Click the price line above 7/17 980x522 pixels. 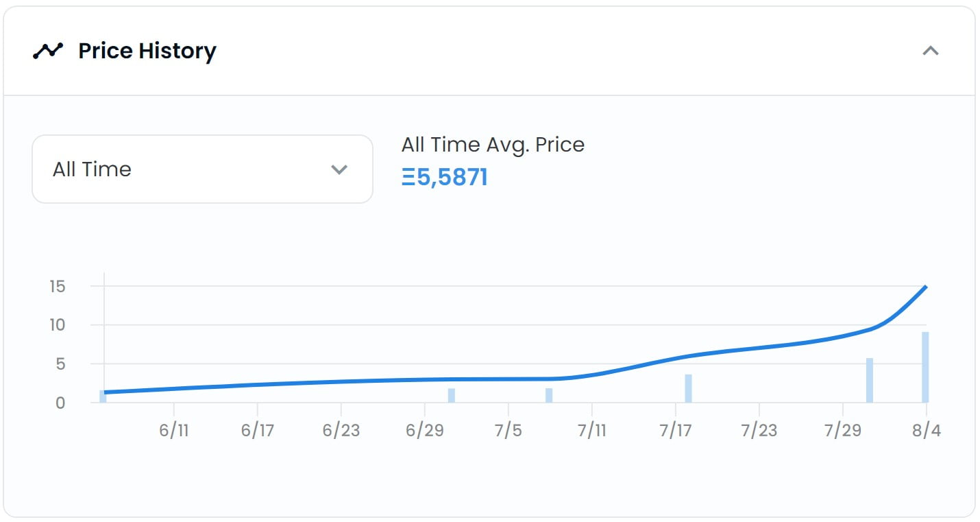(x=676, y=358)
